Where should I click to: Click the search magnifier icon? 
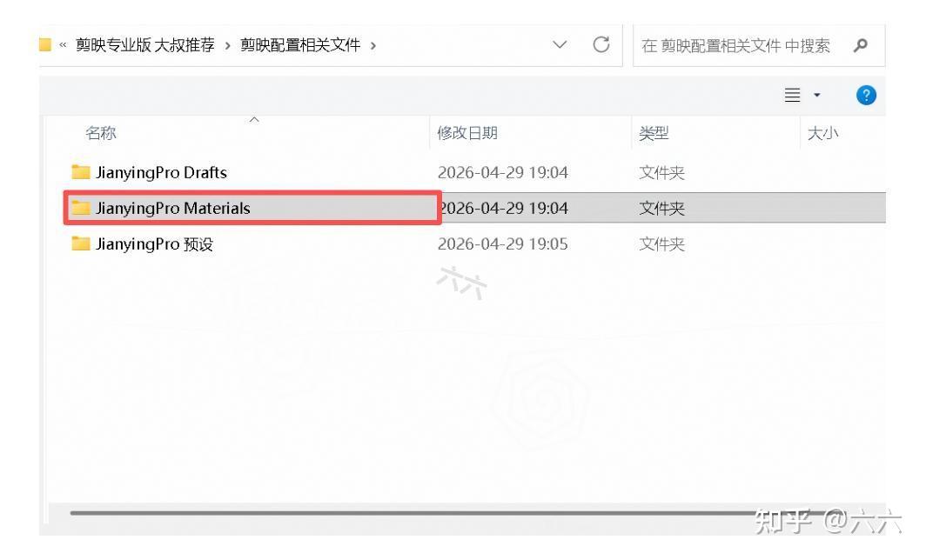click(861, 45)
